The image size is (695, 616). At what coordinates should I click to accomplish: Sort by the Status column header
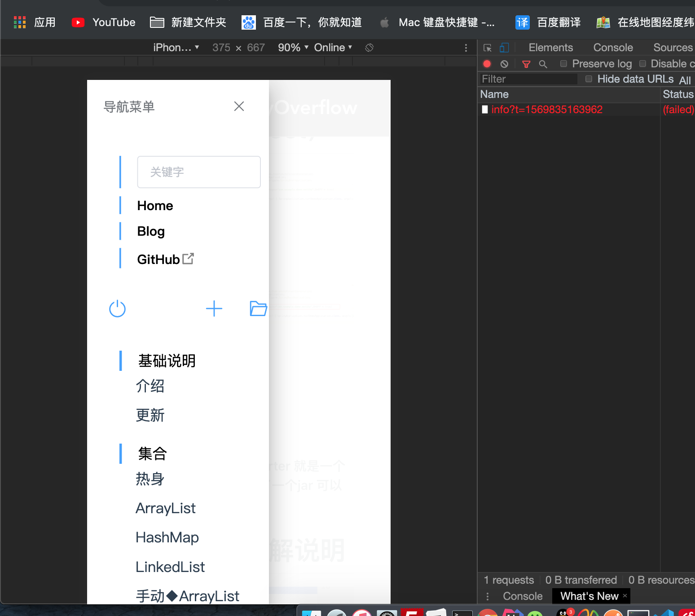pyautogui.click(x=678, y=94)
